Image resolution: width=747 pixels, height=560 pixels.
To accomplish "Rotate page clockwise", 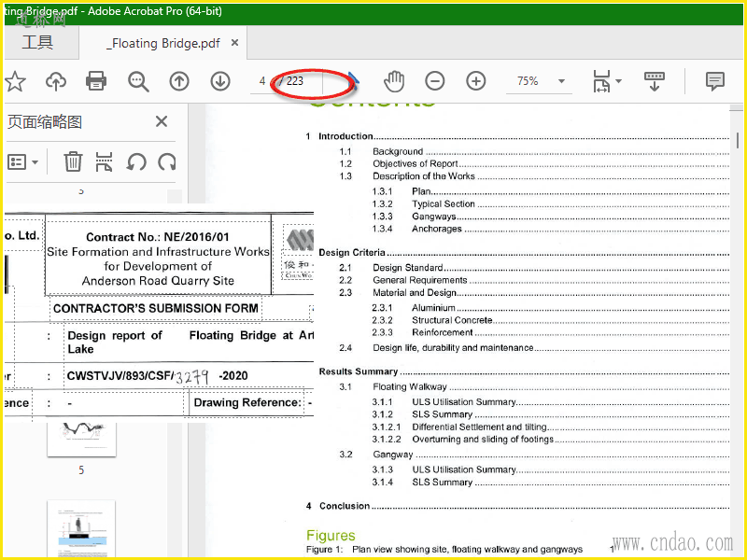I will (x=167, y=162).
